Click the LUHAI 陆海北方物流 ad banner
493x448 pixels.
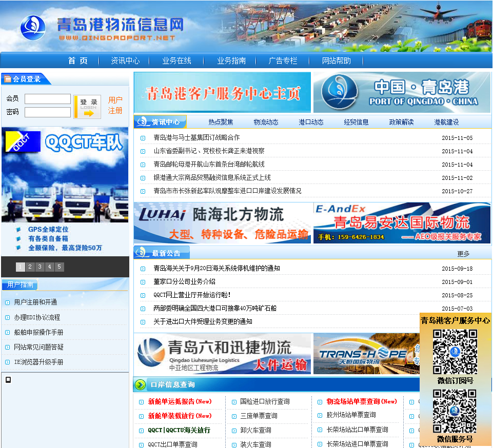tap(222, 223)
